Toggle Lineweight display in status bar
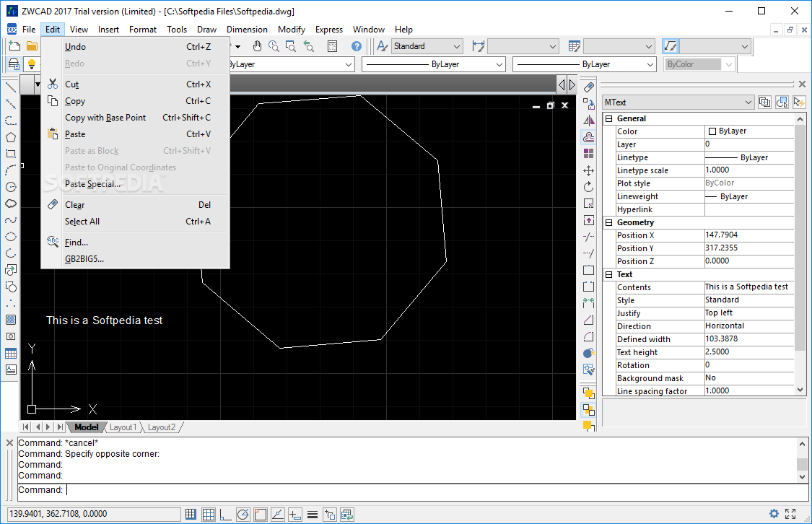The height and width of the screenshot is (524, 812). (313, 514)
